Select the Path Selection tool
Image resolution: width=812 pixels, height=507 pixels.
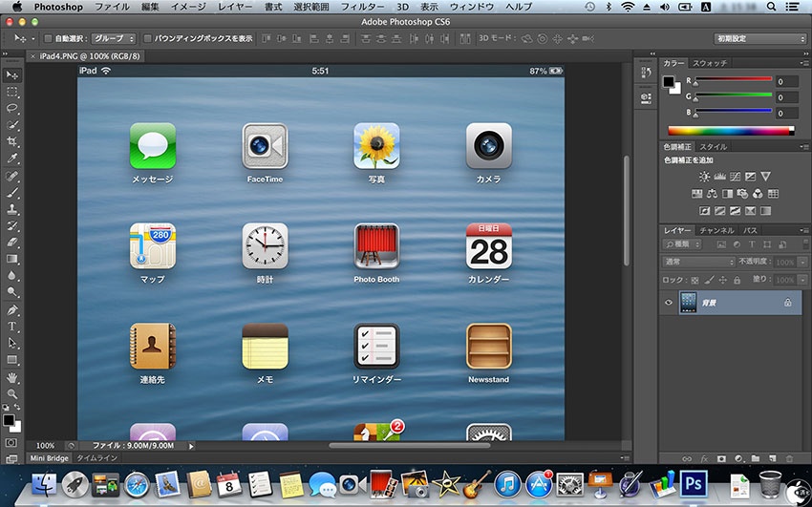pyautogui.click(x=11, y=343)
